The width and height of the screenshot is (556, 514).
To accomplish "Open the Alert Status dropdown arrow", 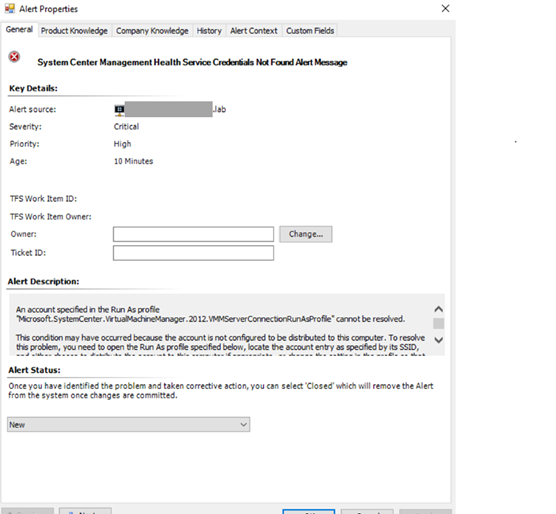I will coord(243,425).
